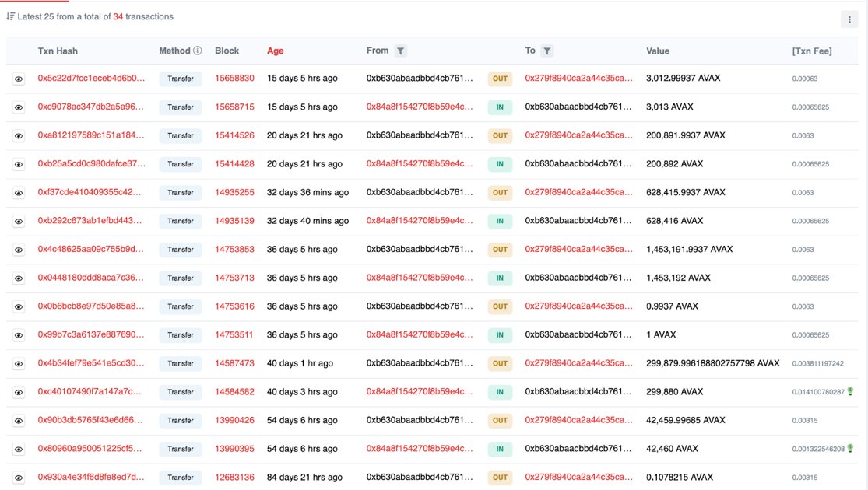Viewport: 868px width, 490px height.
Task: Open block 13990426
Action: 235,420
